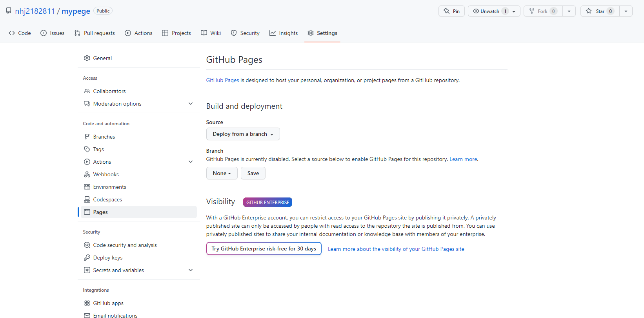This screenshot has width=644, height=318.
Task: Click the General gear icon in the sidebar
Action: coord(87,58)
